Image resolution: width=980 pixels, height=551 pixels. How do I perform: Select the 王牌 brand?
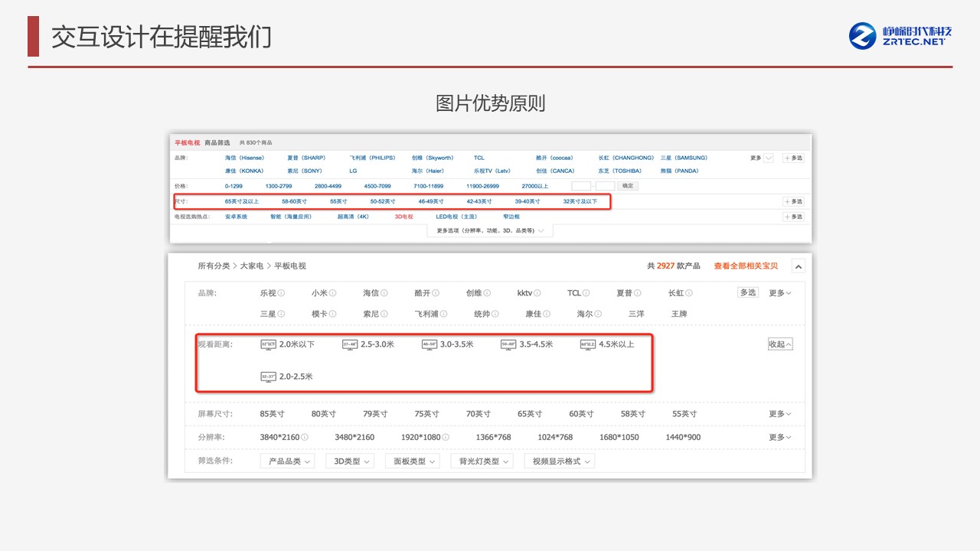[x=679, y=314]
